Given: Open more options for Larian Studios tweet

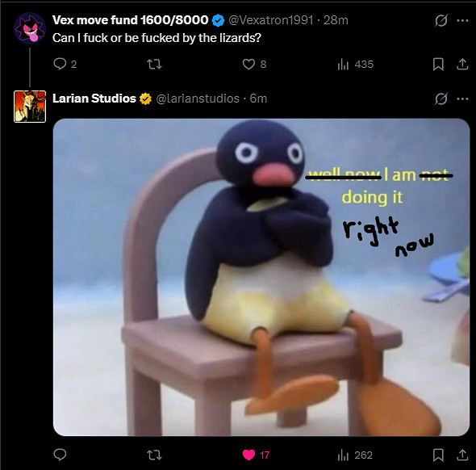Looking at the screenshot, I should click(x=462, y=99).
